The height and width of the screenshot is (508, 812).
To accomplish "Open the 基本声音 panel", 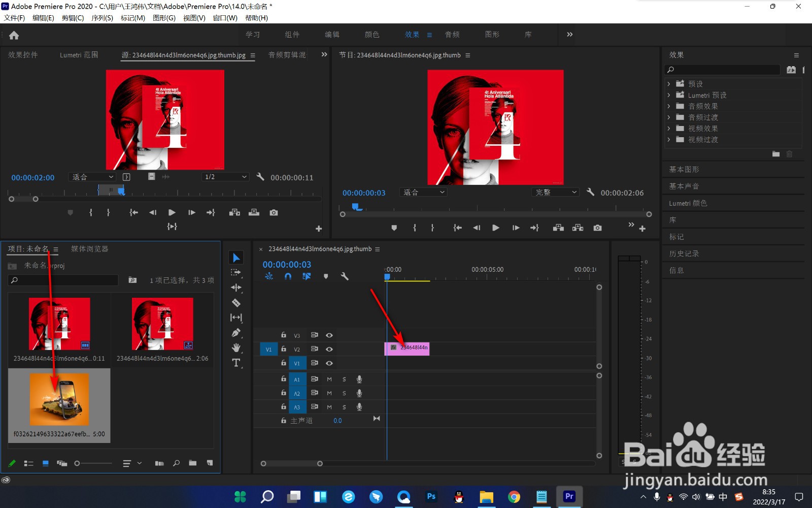I will 684,186.
